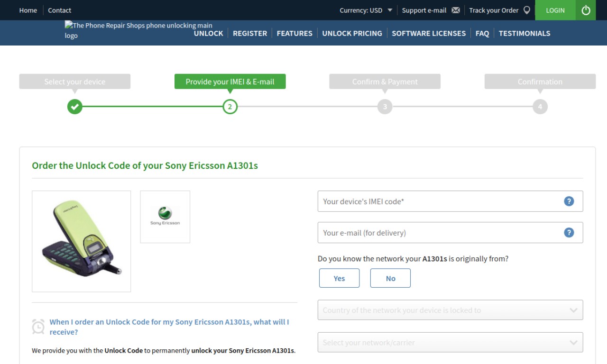The image size is (607, 364).
Task: Click the Support e-mail envelope icon
Action: pos(456,10)
